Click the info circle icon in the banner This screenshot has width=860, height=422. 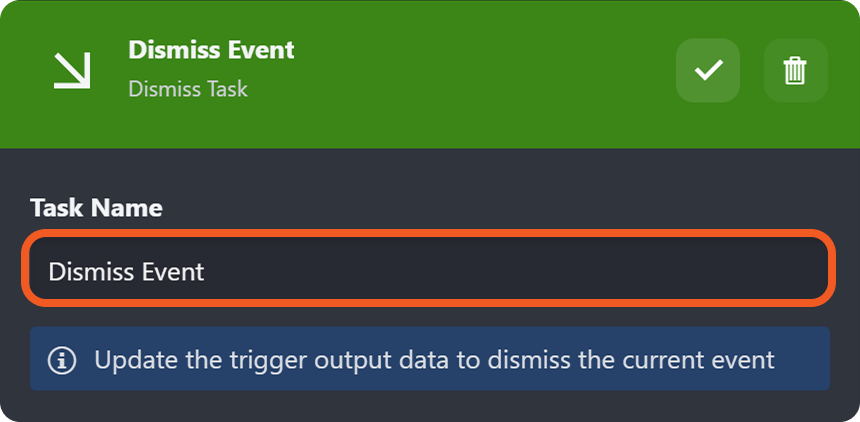tap(62, 360)
